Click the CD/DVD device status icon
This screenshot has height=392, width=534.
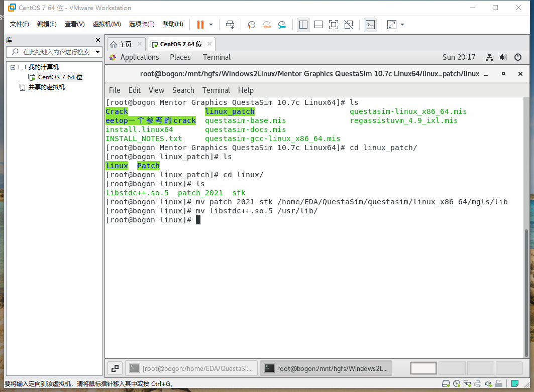pyautogui.click(x=457, y=384)
